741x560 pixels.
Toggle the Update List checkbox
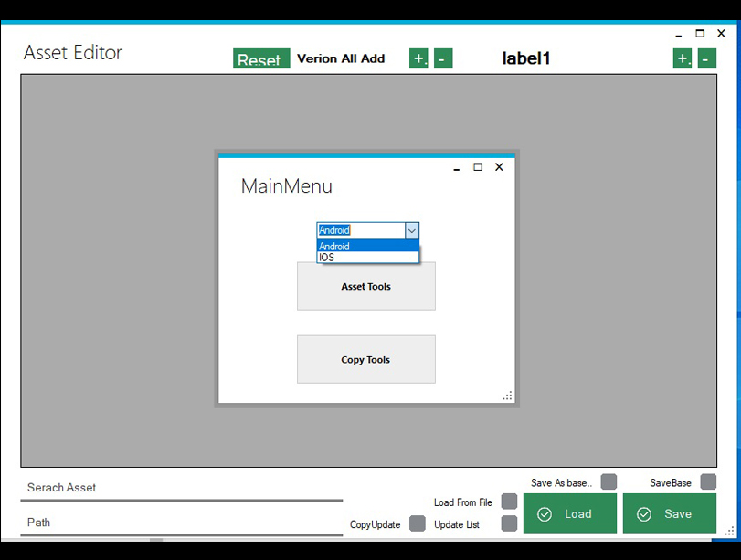(509, 523)
